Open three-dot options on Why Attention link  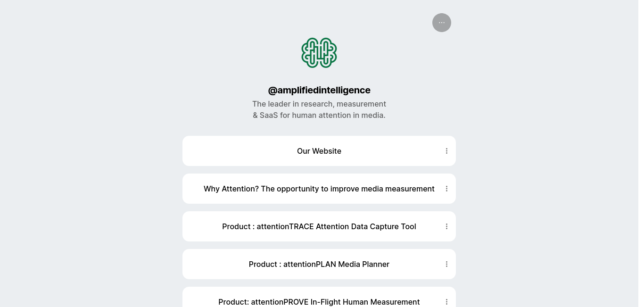tap(446, 189)
